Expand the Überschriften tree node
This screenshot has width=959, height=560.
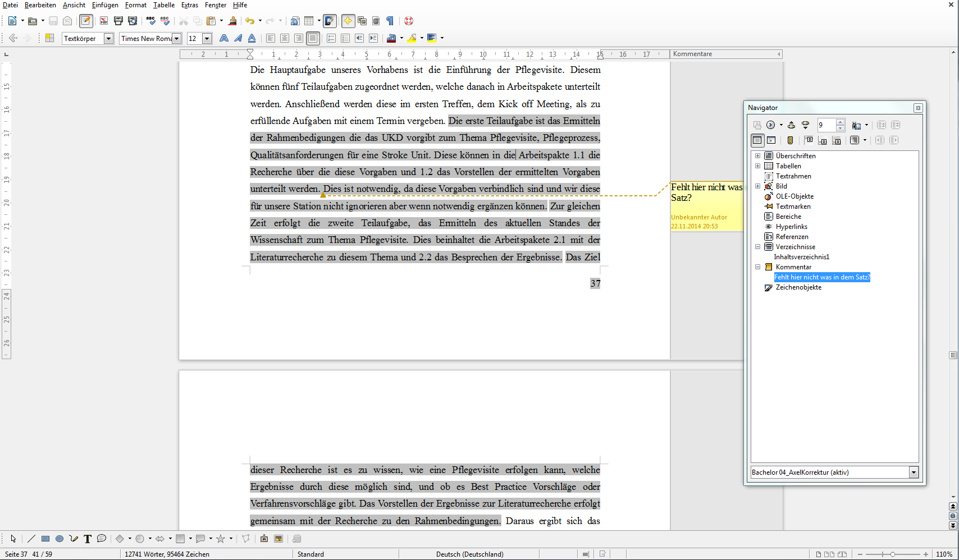[757, 156]
